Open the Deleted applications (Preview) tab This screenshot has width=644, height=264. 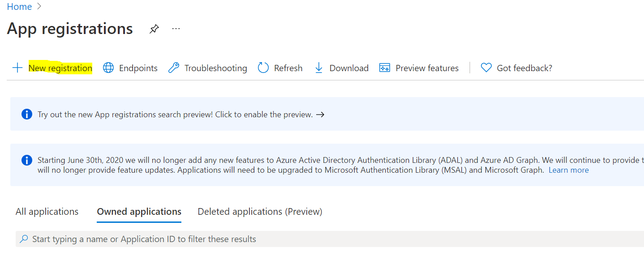pyautogui.click(x=260, y=212)
